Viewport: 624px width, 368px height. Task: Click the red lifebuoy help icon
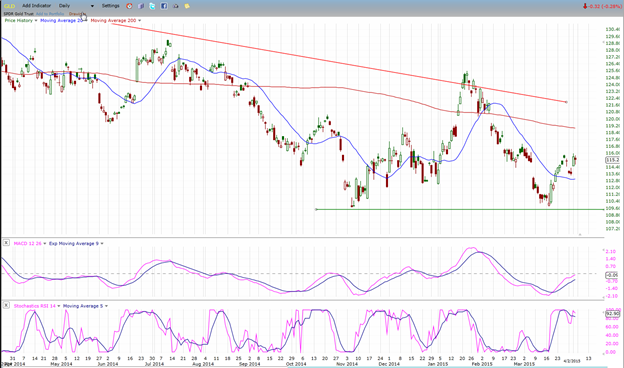click(129, 6)
